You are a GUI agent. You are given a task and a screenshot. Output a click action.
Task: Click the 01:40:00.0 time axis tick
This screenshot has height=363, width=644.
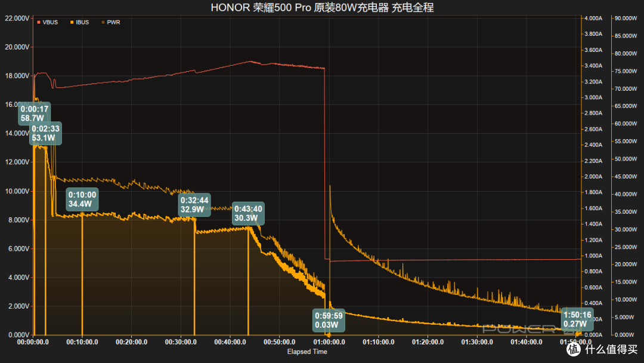pos(526,342)
